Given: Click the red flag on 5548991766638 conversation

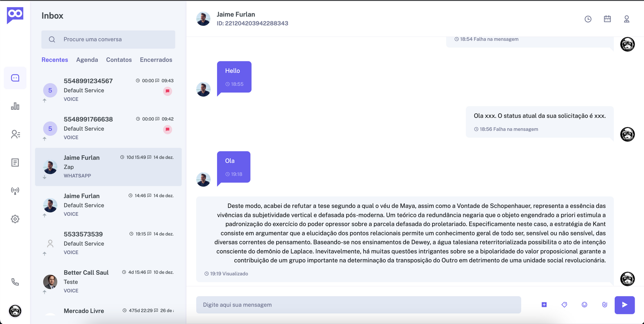Looking at the screenshot, I should [x=167, y=130].
